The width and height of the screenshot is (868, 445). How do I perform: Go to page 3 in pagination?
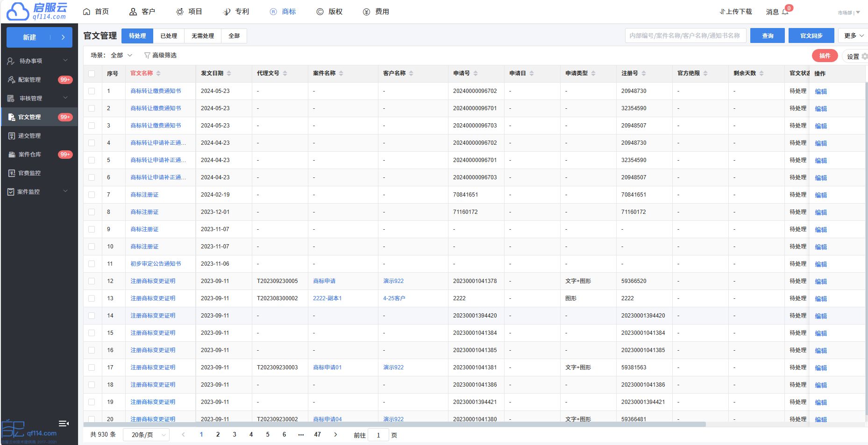click(235, 435)
